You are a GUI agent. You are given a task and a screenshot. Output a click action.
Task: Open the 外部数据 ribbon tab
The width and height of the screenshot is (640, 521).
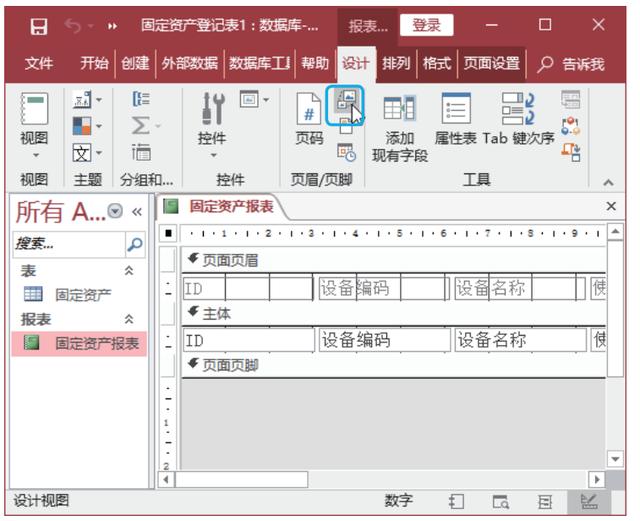pos(189,64)
